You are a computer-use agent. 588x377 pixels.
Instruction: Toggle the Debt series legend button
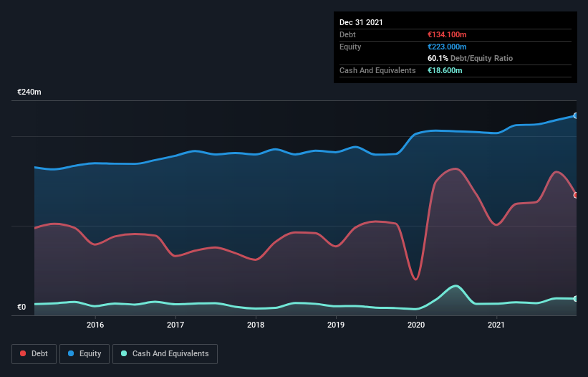(34, 354)
